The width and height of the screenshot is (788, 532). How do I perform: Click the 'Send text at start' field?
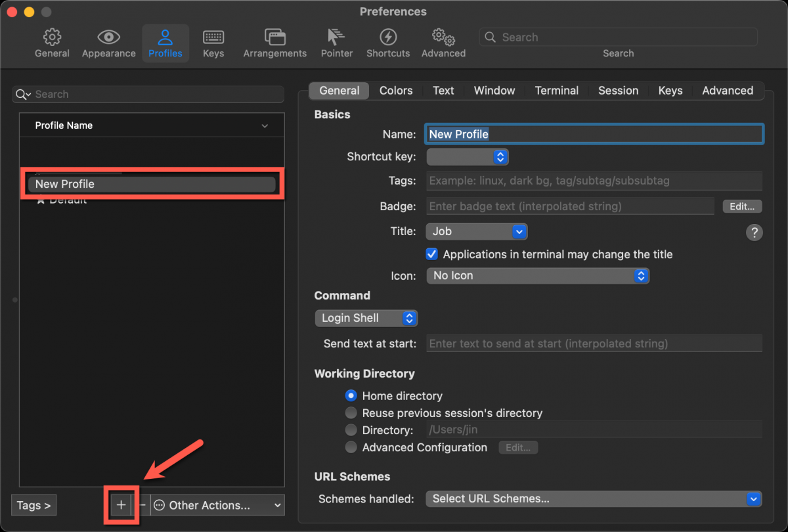point(594,344)
